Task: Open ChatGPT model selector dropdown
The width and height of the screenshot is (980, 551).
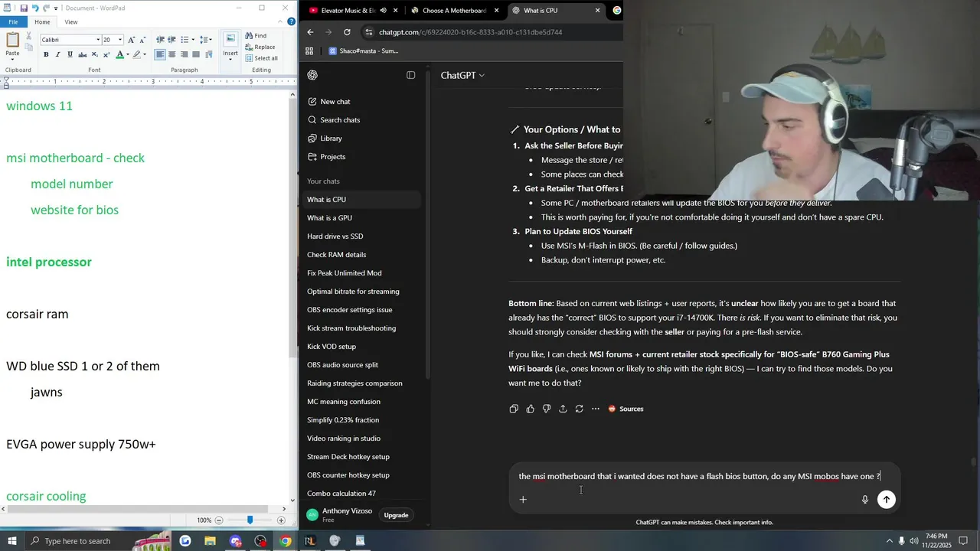Action: tap(462, 75)
